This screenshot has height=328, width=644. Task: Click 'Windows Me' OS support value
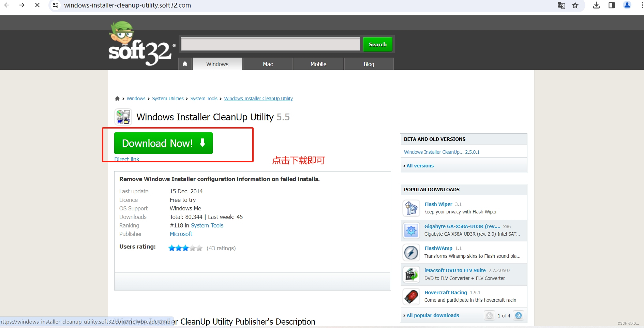coord(185,208)
